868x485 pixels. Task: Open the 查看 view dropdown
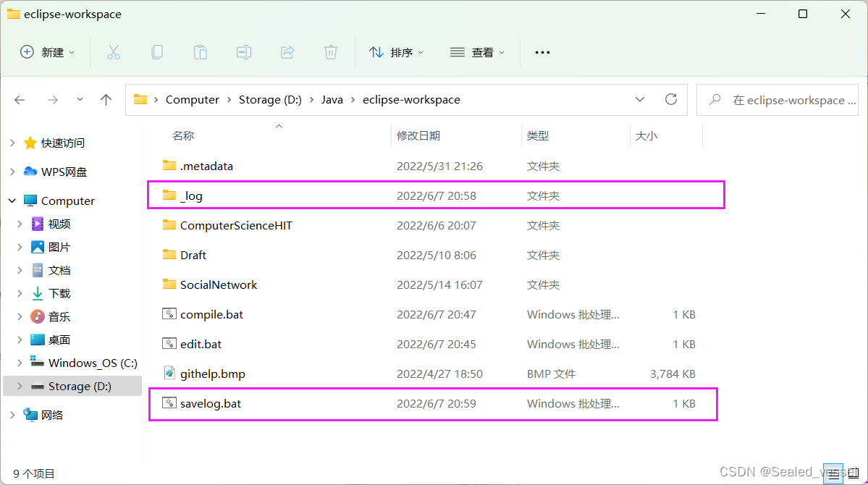pos(476,51)
